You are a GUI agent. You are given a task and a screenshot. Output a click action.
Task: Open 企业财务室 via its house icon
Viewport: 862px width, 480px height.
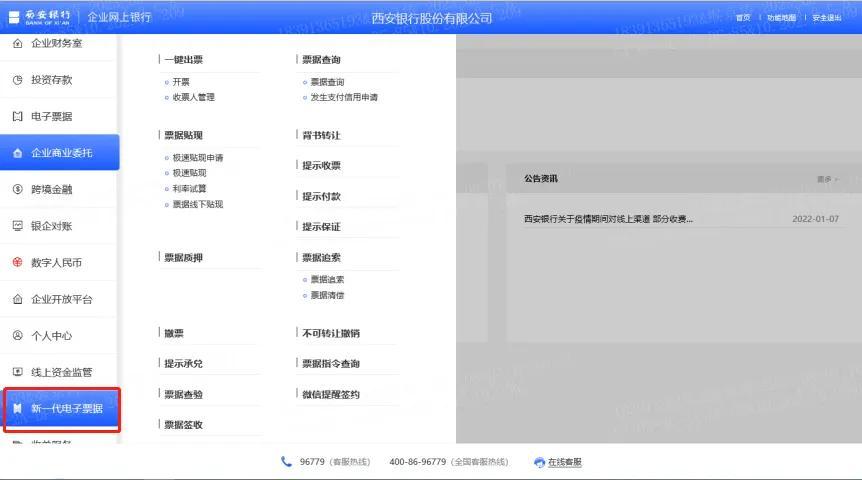click(x=18, y=43)
